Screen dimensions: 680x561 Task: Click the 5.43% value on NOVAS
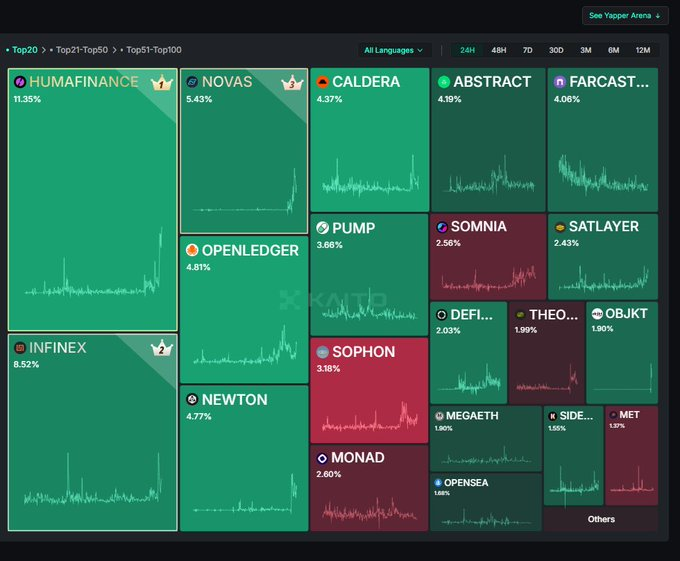coord(199,99)
